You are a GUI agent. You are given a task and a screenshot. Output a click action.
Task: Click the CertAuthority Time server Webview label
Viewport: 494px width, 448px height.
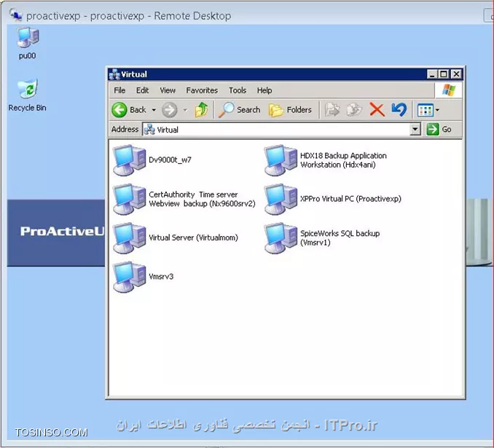coord(202,199)
